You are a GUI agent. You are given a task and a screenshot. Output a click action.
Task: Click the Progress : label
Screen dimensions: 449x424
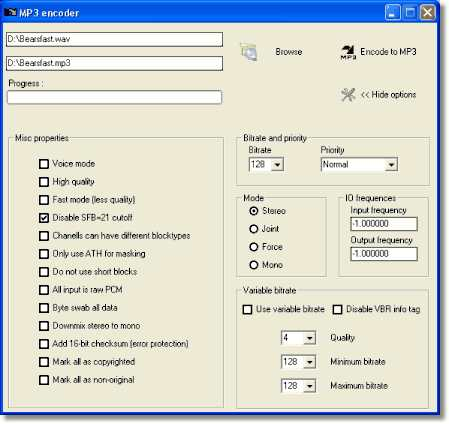click(x=26, y=83)
